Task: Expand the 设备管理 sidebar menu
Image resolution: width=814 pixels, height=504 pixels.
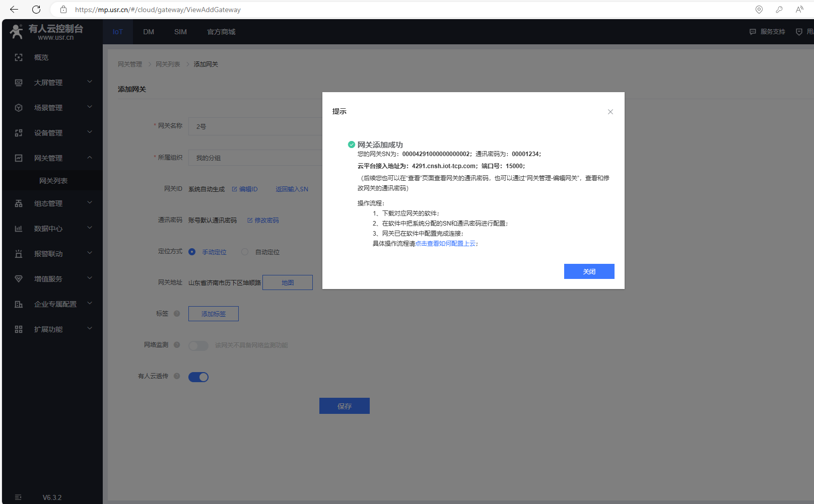Action: 90,132
